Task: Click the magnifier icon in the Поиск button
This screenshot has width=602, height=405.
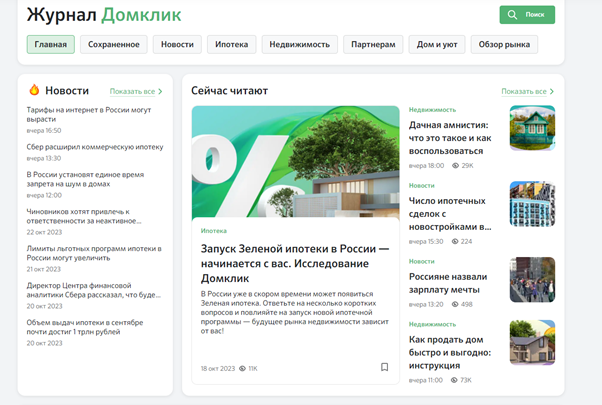Action: (x=513, y=15)
